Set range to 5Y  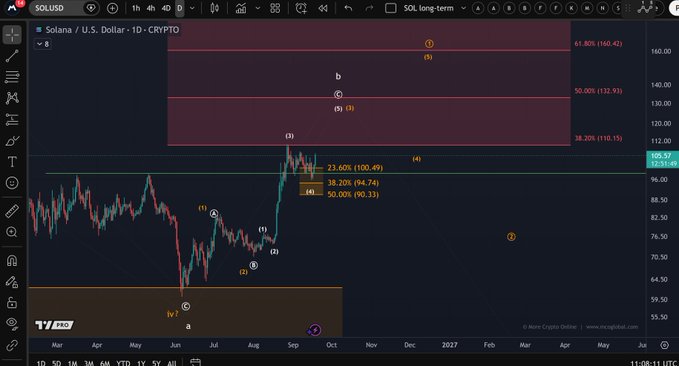click(x=156, y=363)
